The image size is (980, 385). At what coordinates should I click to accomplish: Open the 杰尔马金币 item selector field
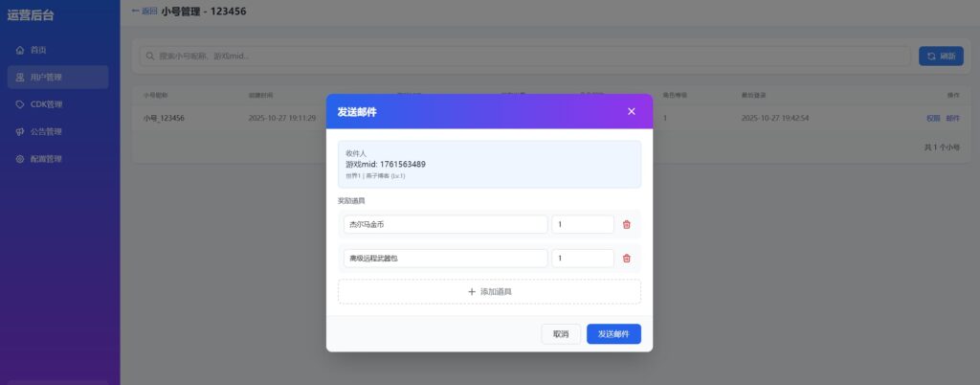tap(446, 224)
